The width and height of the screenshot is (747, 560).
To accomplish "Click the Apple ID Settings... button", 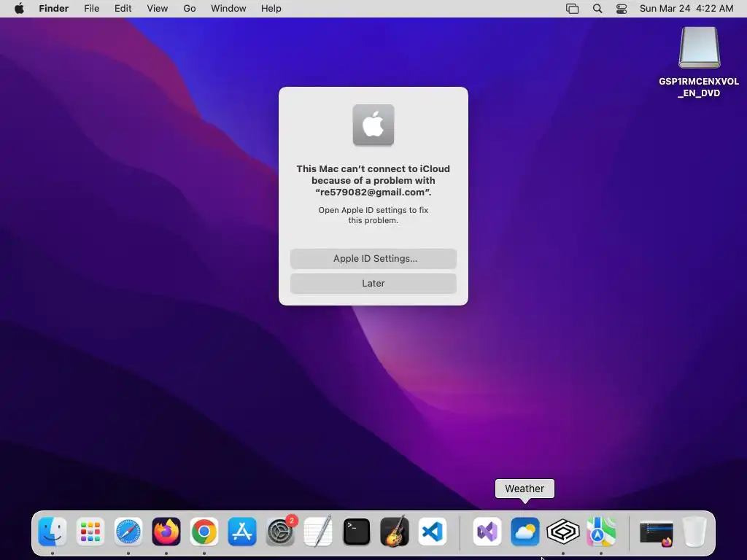I will (x=373, y=259).
